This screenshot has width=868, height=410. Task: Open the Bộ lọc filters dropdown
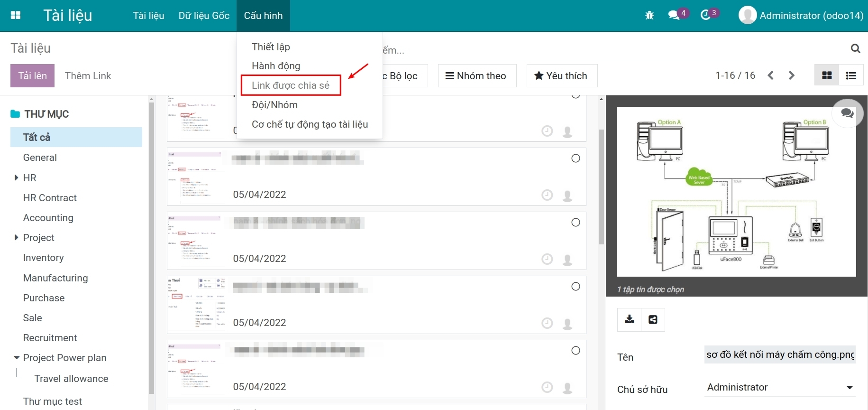coord(404,76)
